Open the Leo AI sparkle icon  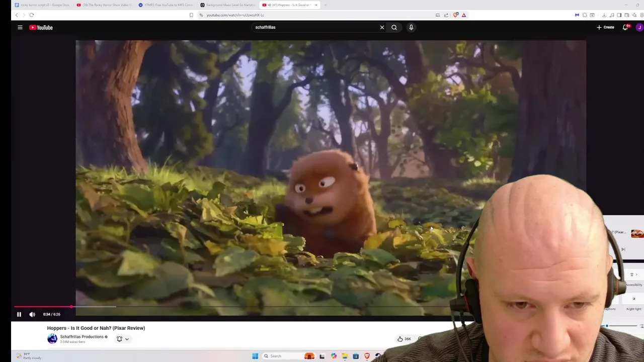pyautogui.click(x=634, y=15)
